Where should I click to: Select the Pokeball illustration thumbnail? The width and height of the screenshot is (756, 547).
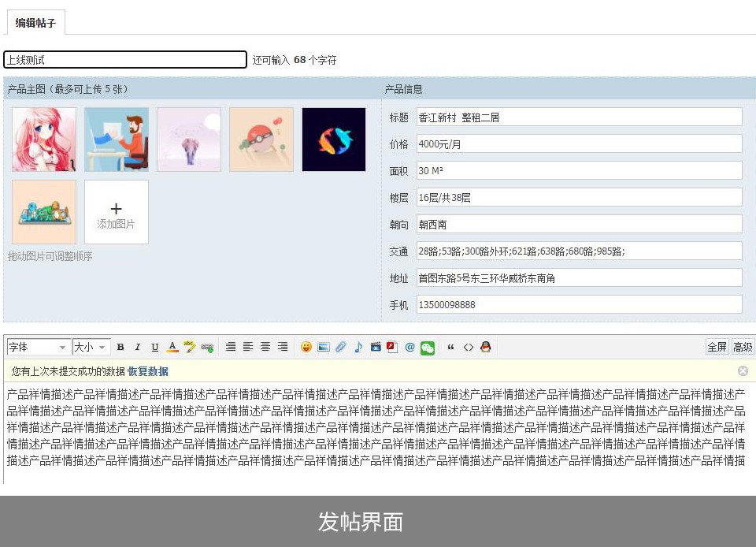coord(261,140)
